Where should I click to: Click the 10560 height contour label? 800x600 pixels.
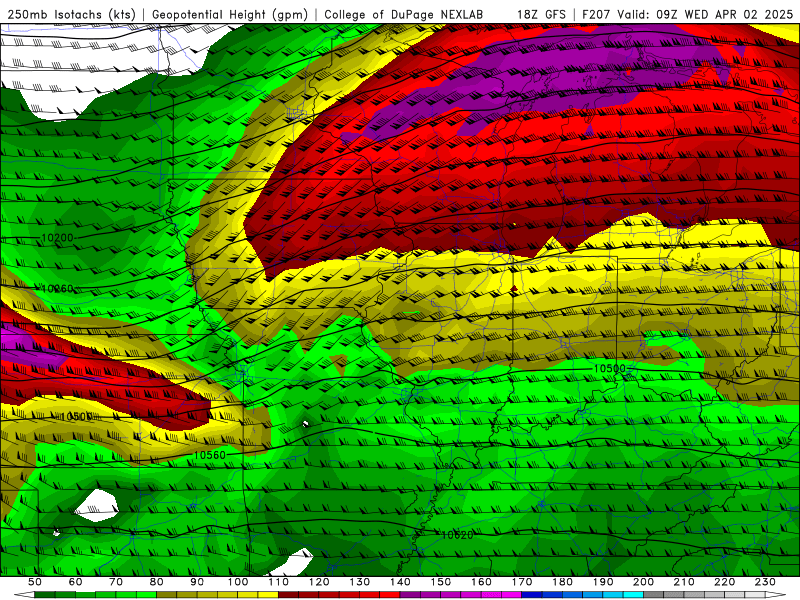coord(210,455)
